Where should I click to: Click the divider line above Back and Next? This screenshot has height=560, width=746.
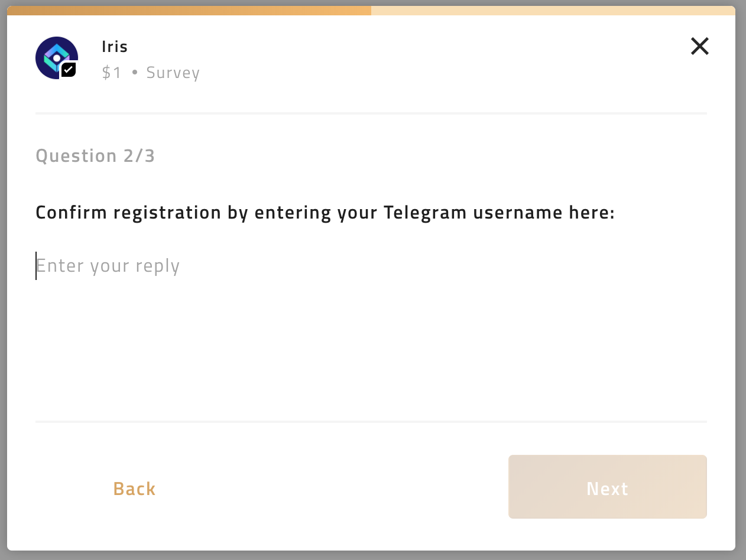point(371,422)
